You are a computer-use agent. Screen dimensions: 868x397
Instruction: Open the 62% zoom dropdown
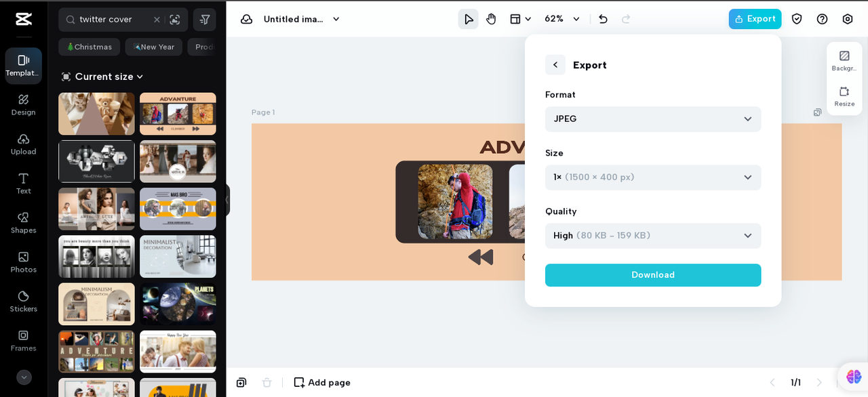(x=562, y=19)
